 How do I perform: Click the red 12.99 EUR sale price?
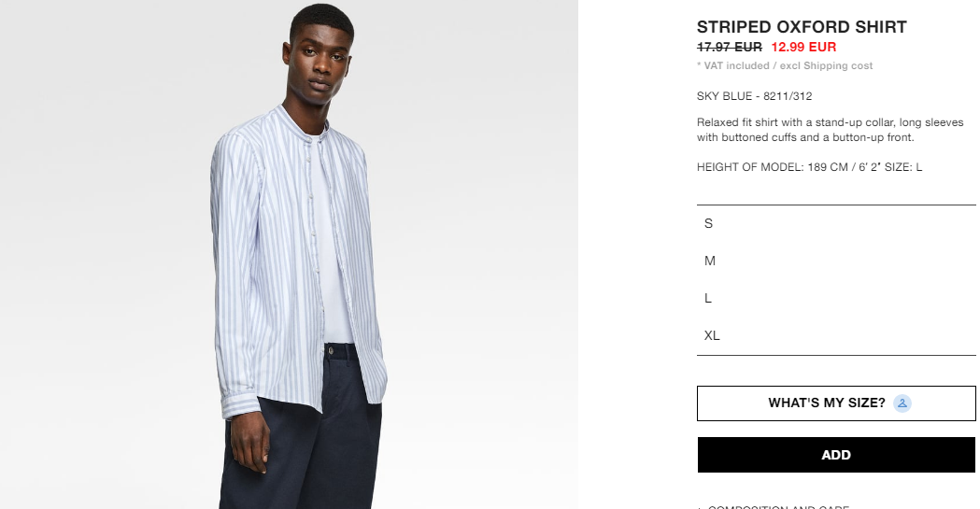tap(803, 47)
